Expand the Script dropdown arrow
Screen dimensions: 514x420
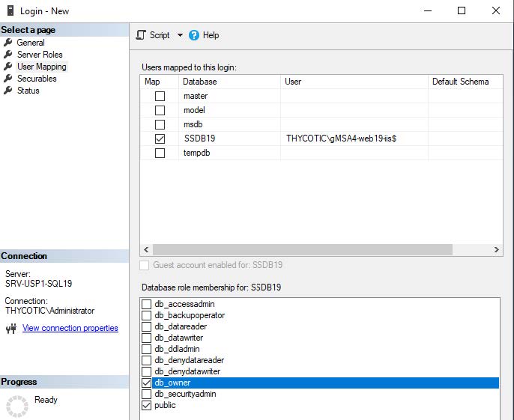point(180,35)
